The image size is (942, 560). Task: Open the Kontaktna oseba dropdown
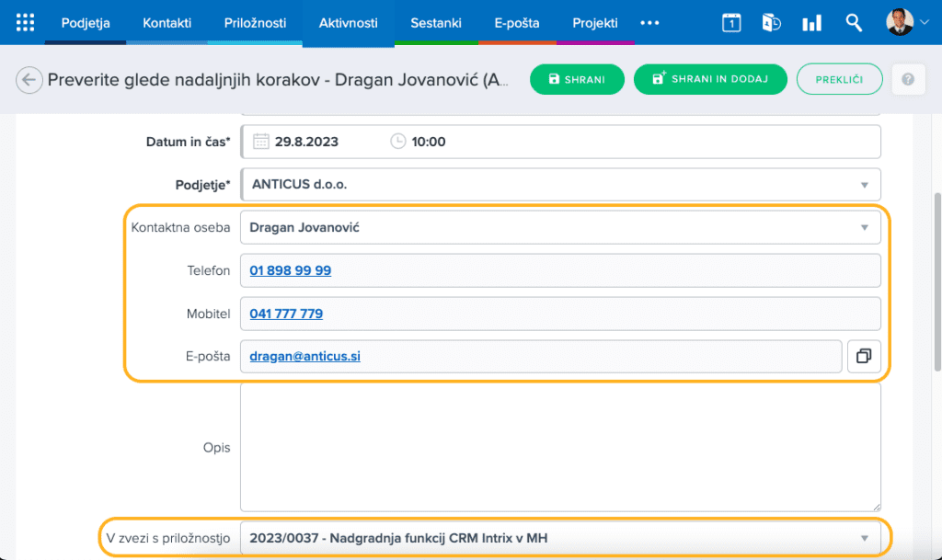[863, 227]
